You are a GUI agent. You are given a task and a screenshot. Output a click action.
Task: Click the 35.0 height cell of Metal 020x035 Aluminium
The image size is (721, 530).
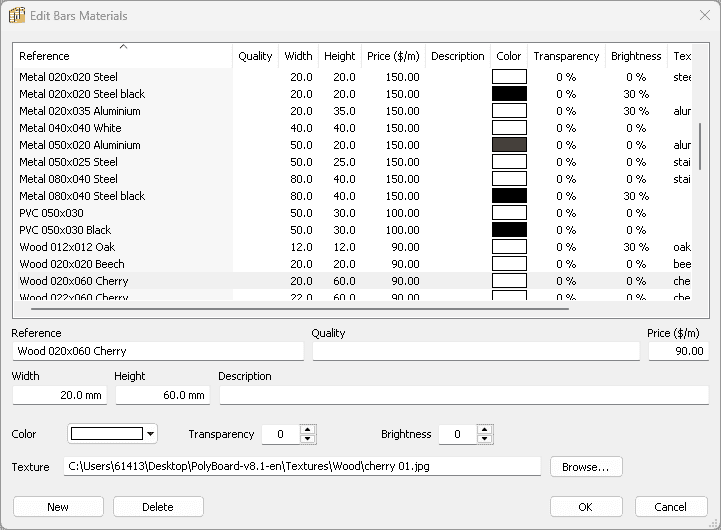pyautogui.click(x=344, y=111)
